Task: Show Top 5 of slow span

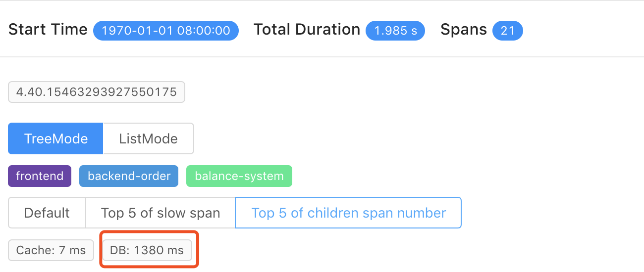Action: pyautogui.click(x=161, y=213)
